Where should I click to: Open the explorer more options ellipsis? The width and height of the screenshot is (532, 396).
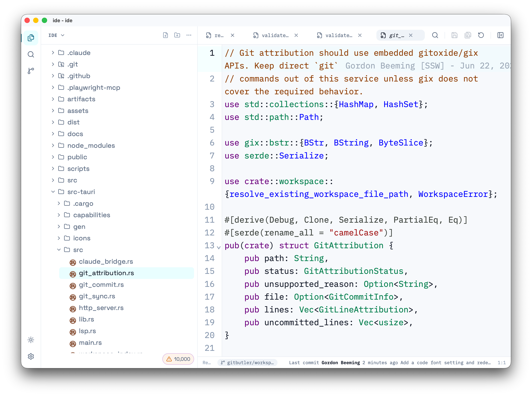[x=189, y=35]
